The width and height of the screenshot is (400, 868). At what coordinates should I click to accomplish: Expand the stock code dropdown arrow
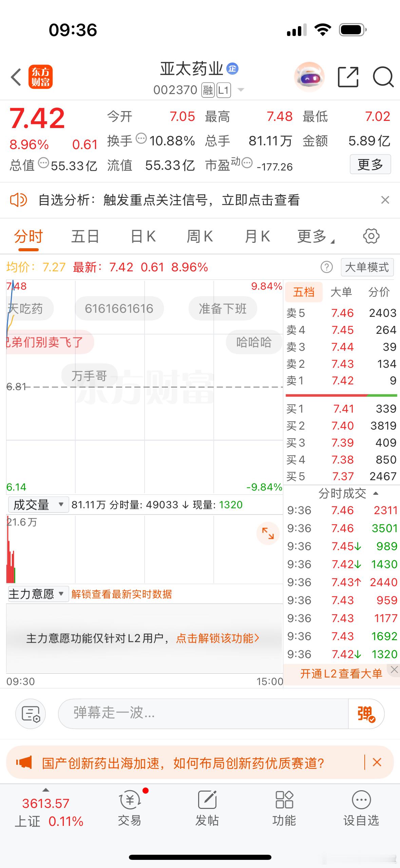[241, 90]
